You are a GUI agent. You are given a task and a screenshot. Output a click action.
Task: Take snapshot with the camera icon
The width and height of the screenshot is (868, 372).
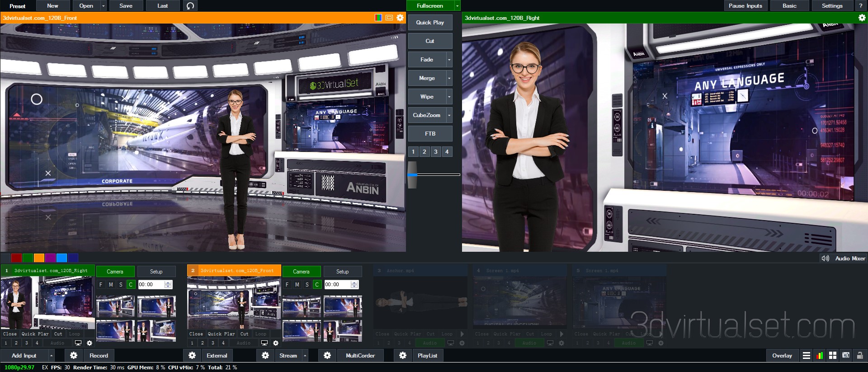pos(846,355)
